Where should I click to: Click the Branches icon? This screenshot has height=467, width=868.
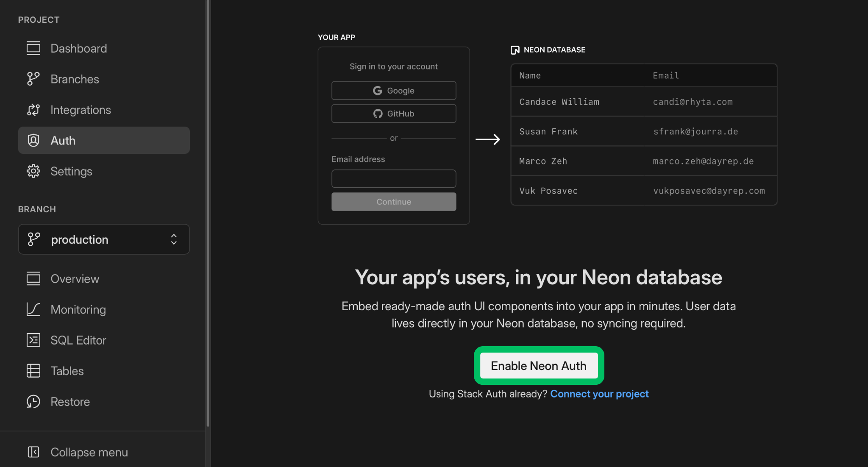pyautogui.click(x=33, y=79)
